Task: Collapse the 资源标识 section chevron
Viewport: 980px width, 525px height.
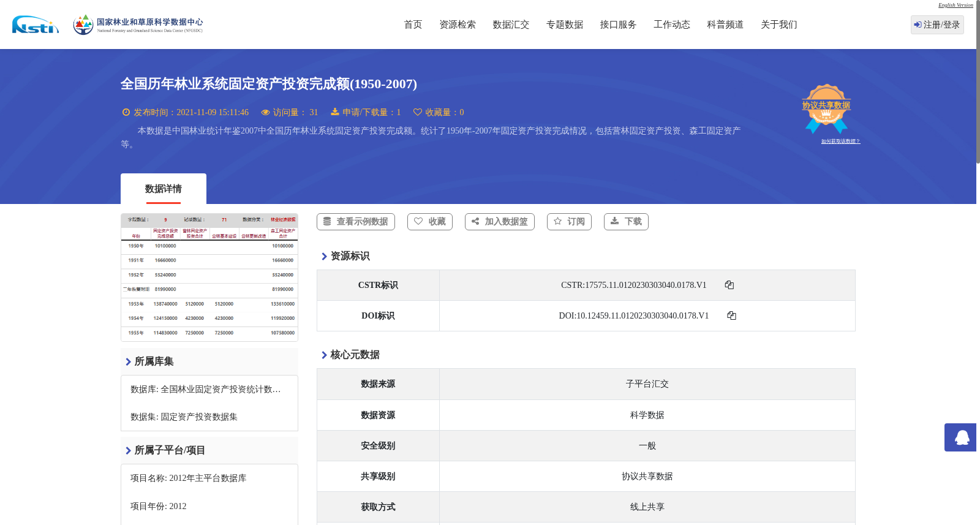Action: point(324,257)
